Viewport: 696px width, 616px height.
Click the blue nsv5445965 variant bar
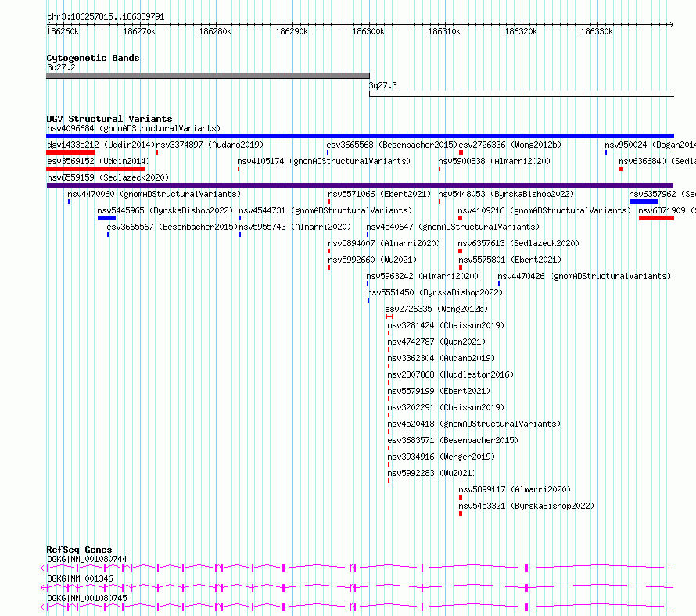click(x=106, y=218)
